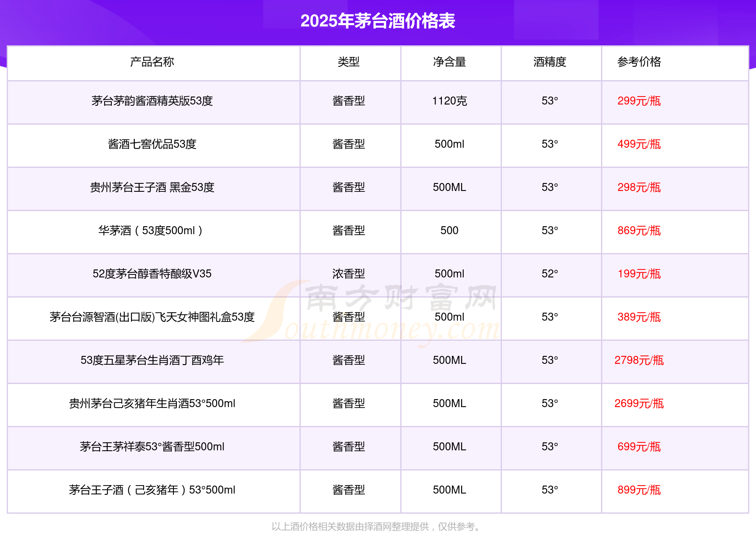Select the 浓香型 type cell
The image size is (756, 533).
tap(349, 274)
